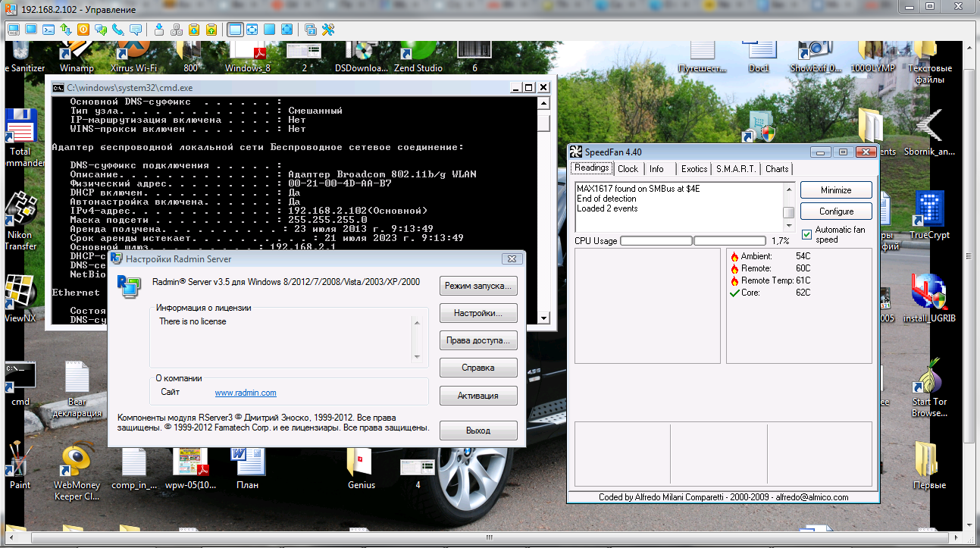980x548 pixels.
Task: Uncheck the Automatic fan speed checkbox
Action: [x=807, y=234]
